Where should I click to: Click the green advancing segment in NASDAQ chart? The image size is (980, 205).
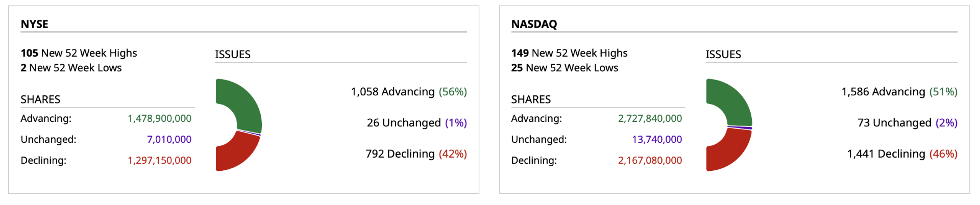click(x=734, y=102)
